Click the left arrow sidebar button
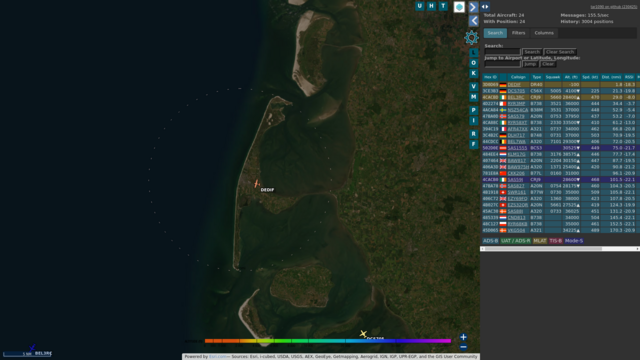This screenshot has height=360, width=640. click(473, 20)
